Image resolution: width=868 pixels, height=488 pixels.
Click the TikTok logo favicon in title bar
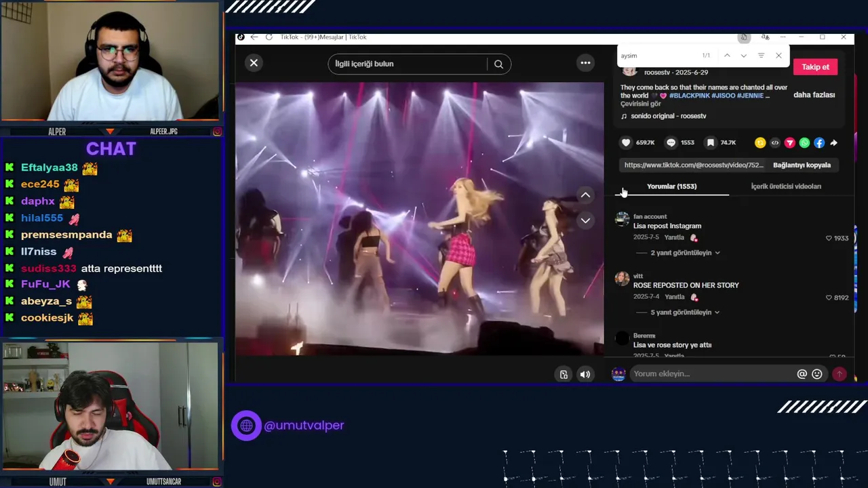click(x=241, y=37)
